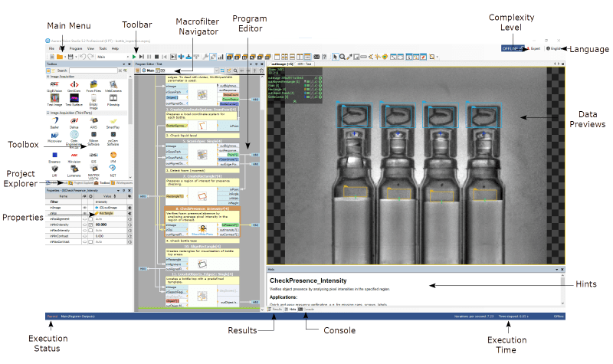Open dropdown arrow beside Open folder icon
The height and width of the screenshot is (364, 613).
tap(64, 57)
